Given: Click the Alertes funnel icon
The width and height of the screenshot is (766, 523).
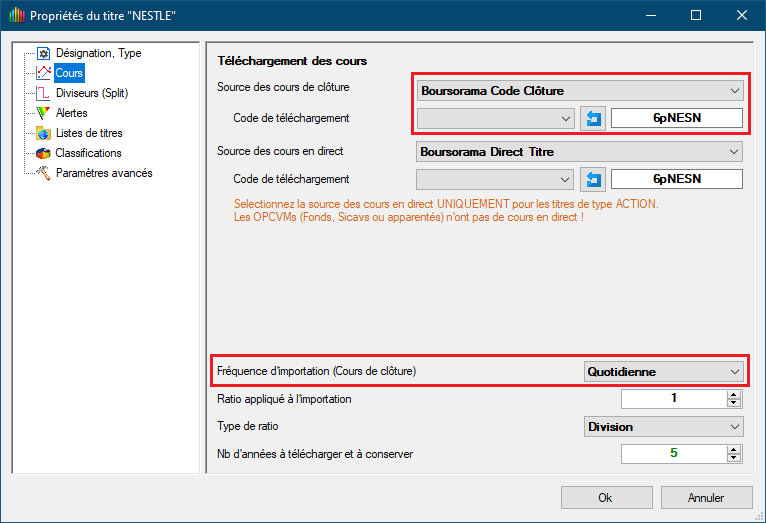Looking at the screenshot, I should [x=43, y=113].
